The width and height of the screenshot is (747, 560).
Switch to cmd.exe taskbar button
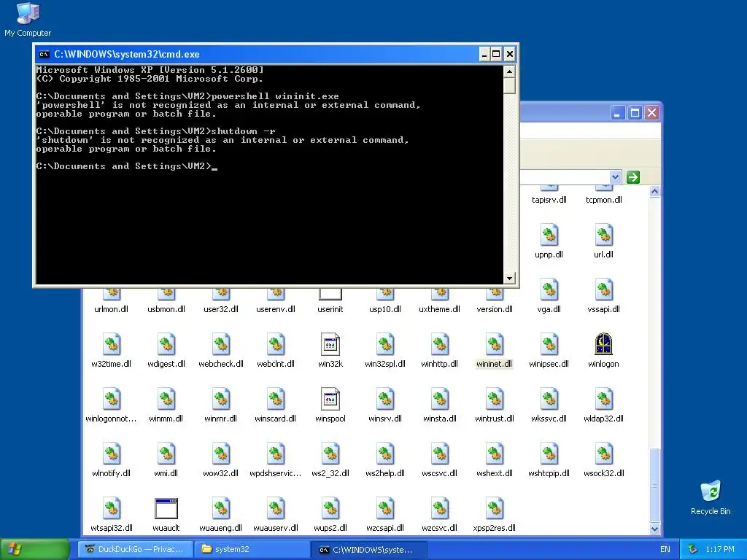tap(368, 550)
